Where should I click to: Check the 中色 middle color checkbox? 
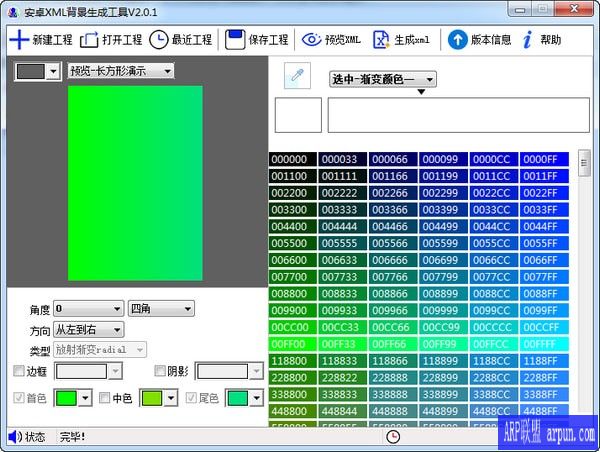point(103,398)
